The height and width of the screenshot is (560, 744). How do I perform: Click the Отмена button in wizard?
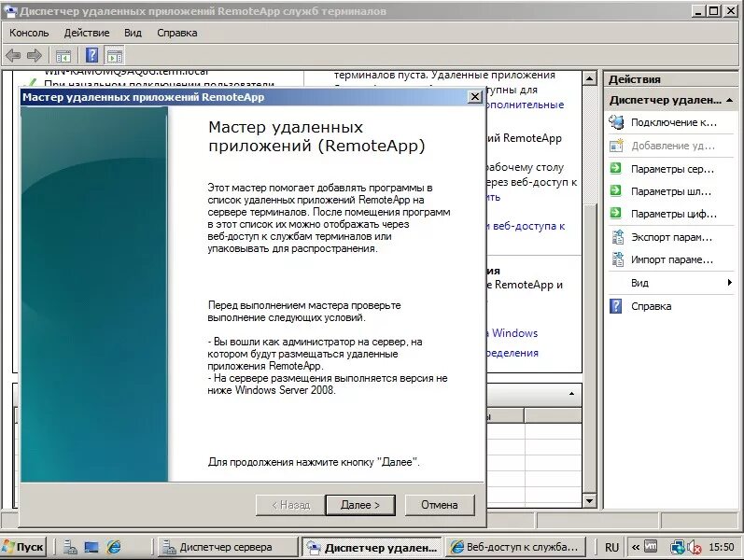coord(440,505)
